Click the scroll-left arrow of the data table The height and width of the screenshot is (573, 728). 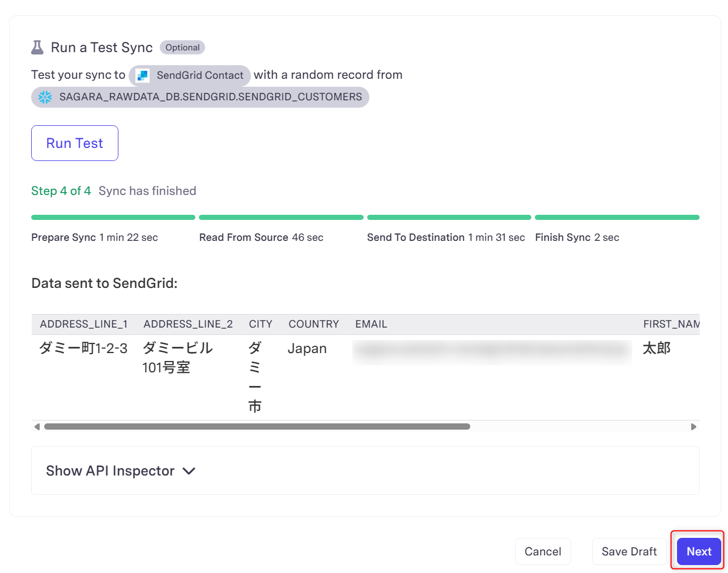coord(37,427)
